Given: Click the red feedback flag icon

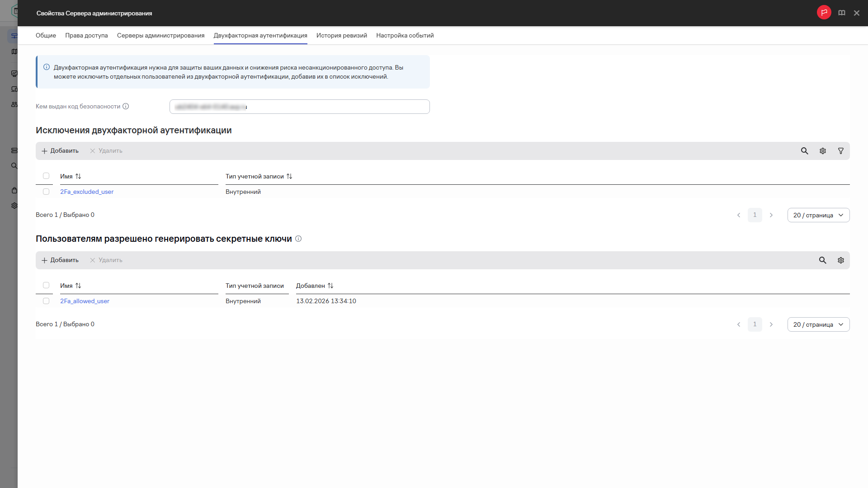Looking at the screenshot, I should [x=824, y=13].
